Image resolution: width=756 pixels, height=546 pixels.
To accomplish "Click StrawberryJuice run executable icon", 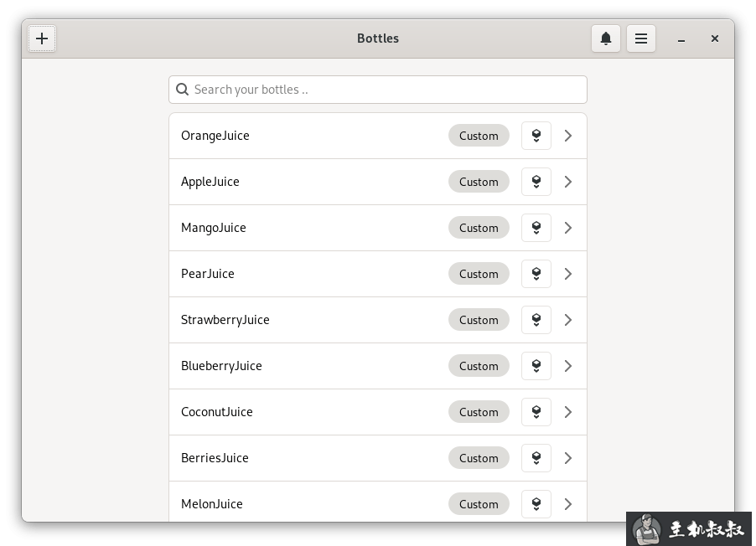I will [x=536, y=320].
